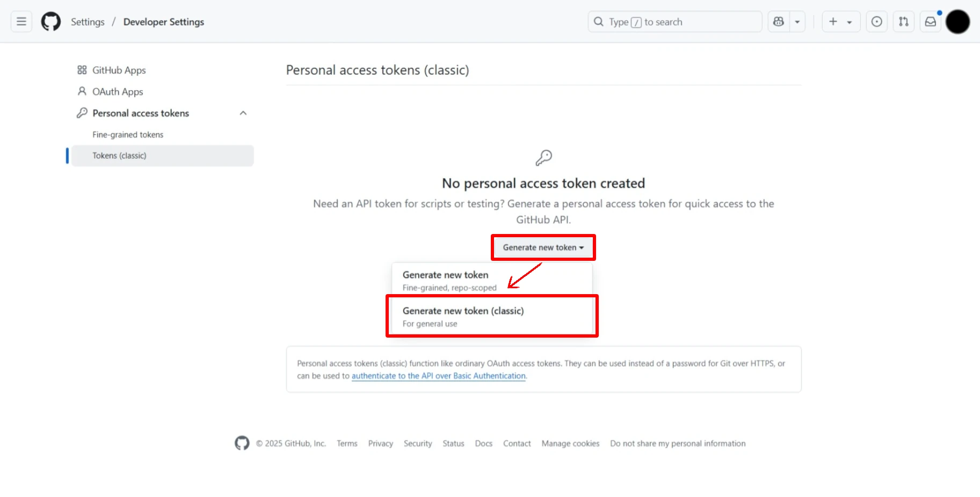The image size is (980, 497).
Task: Open the Issues icon in header
Action: (876, 21)
